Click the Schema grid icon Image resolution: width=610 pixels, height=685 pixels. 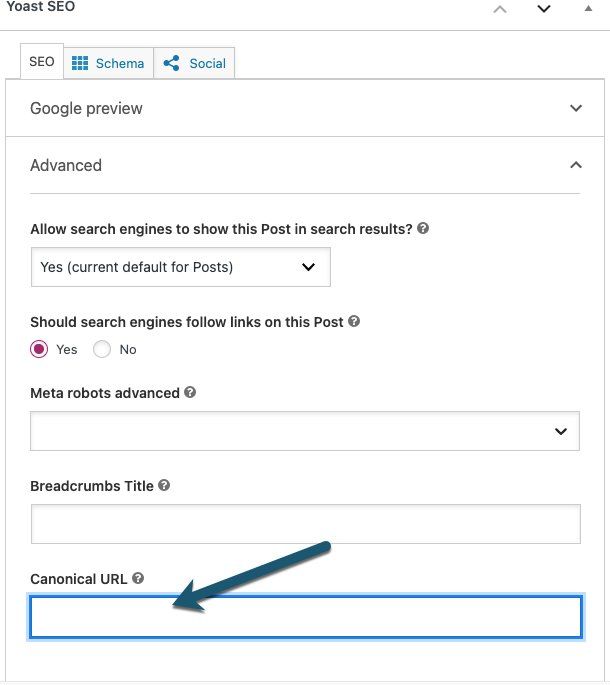80,63
